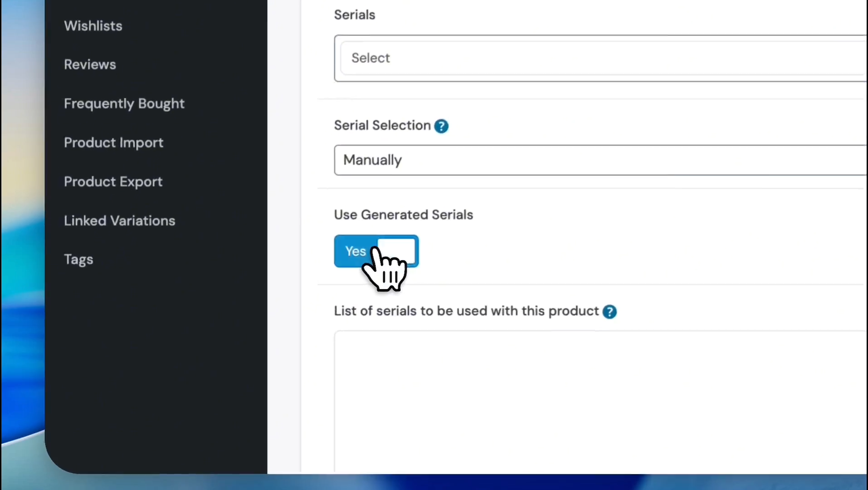Click help icon beside List of serials label
Screen dimensions: 868x490
click(x=609, y=312)
